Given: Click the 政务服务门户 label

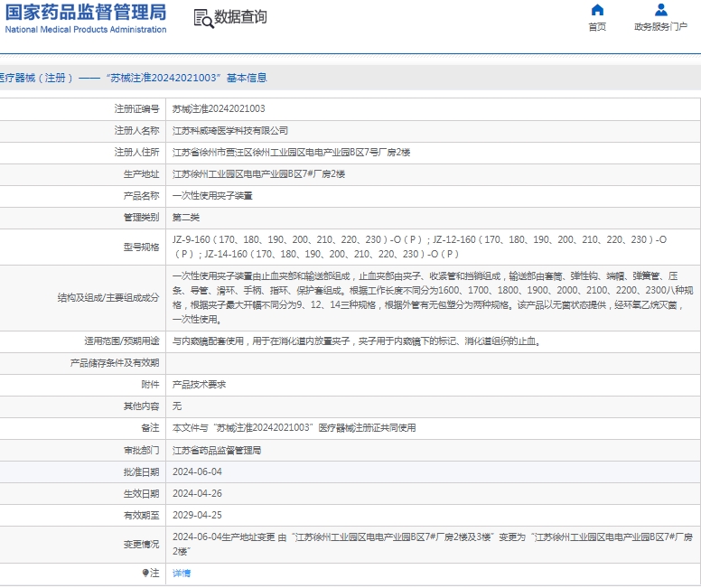Looking at the screenshot, I should click(x=660, y=27).
